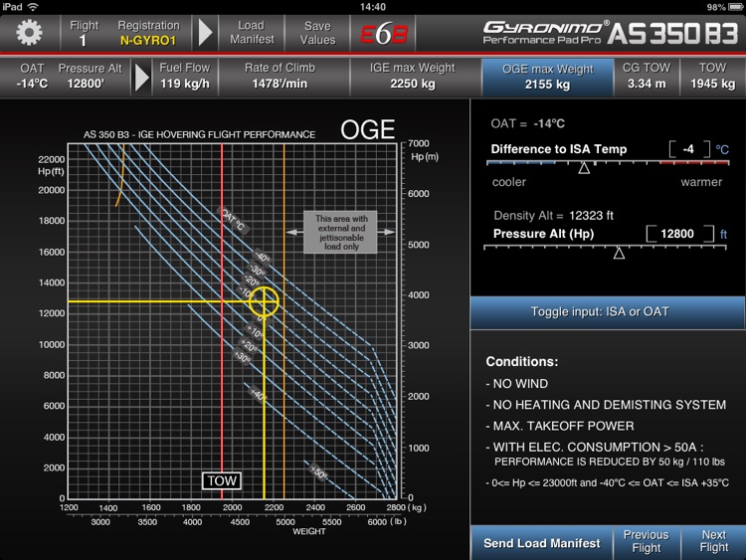Click the TOW label on chart
Viewport: 746px width, 560px height.
coord(222,480)
